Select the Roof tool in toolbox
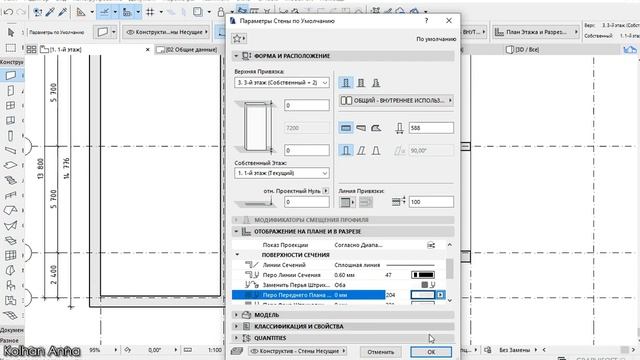 coord(11,210)
